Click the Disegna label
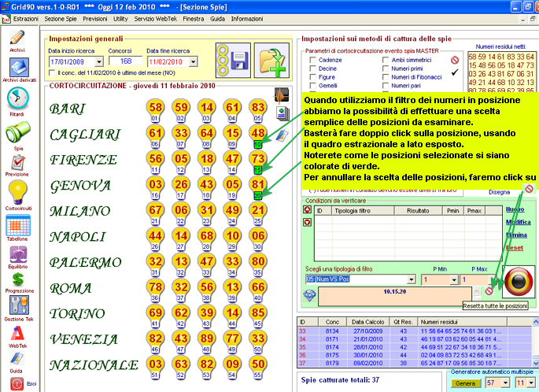 (499, 192)
